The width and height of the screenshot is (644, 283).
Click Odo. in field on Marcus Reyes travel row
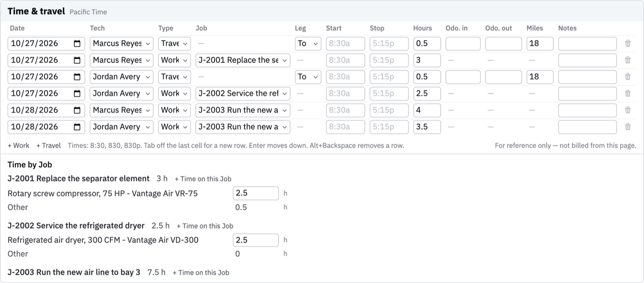click(463, 44)
